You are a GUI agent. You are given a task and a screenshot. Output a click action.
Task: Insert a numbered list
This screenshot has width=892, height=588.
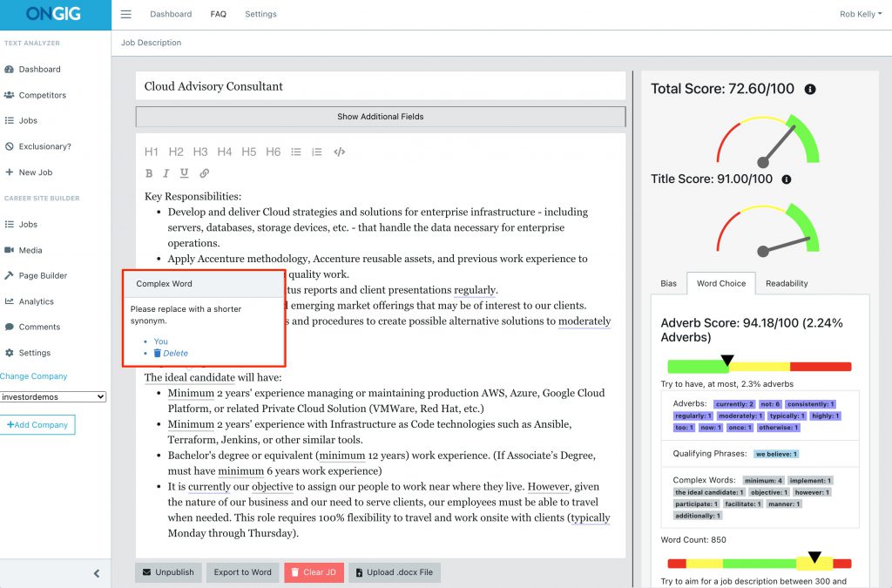click(x=317, y=152)
